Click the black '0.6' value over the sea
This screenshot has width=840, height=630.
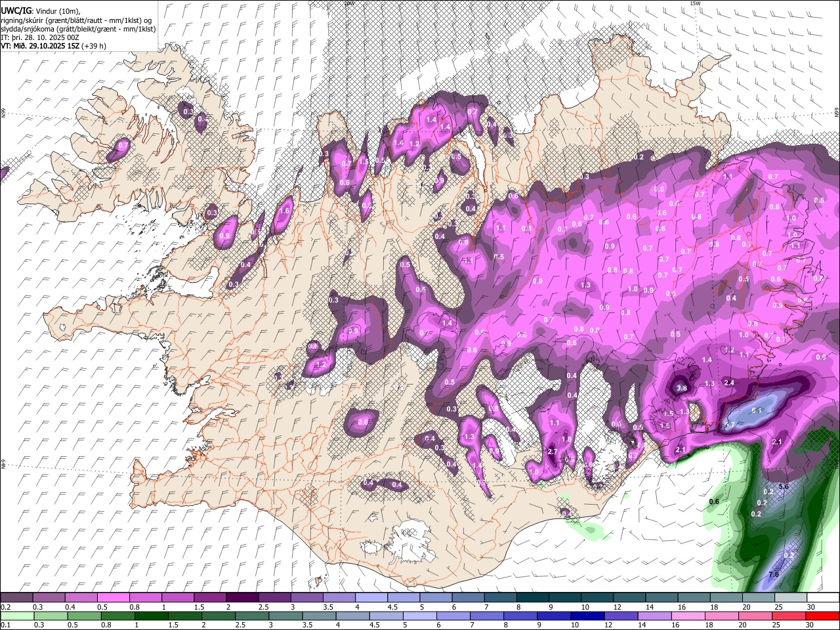point(715,501)
